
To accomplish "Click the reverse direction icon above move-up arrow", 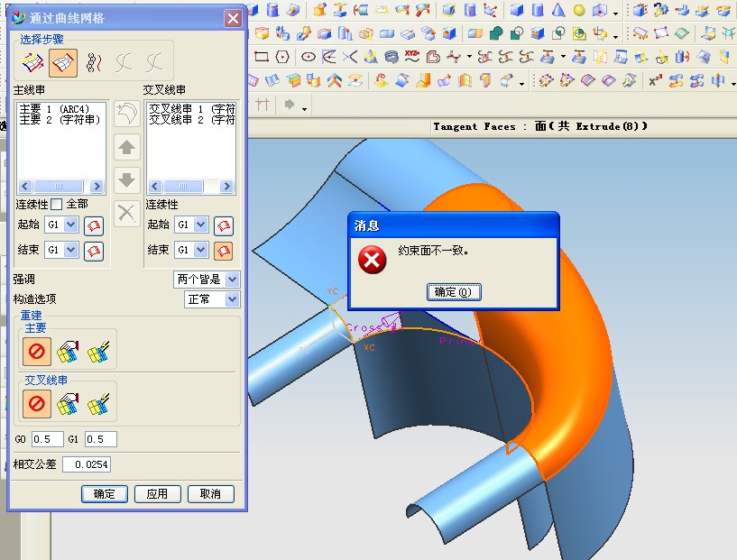I will coord(127,114).
